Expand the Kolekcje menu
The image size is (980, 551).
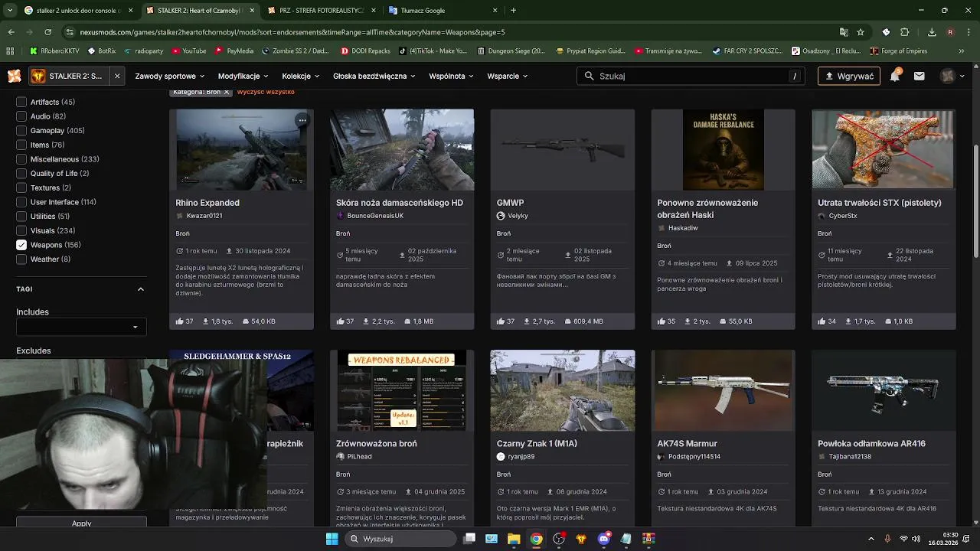pyautogui.click(x=301, y=76)
